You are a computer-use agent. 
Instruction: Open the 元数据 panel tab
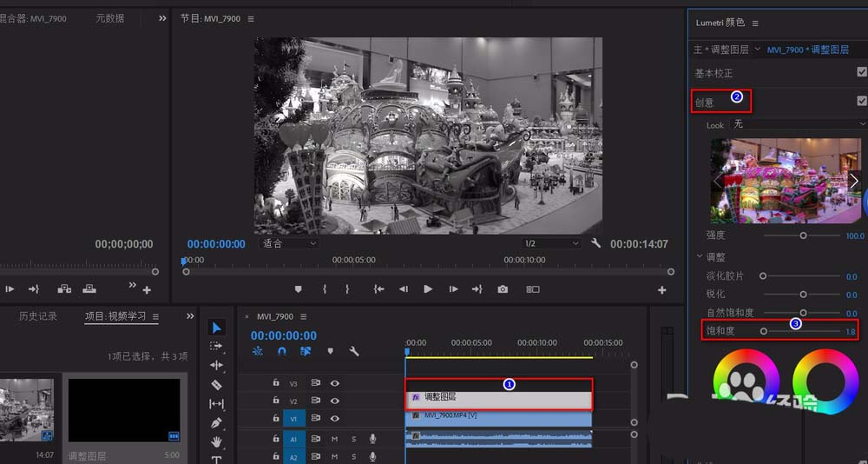[109, 18]
